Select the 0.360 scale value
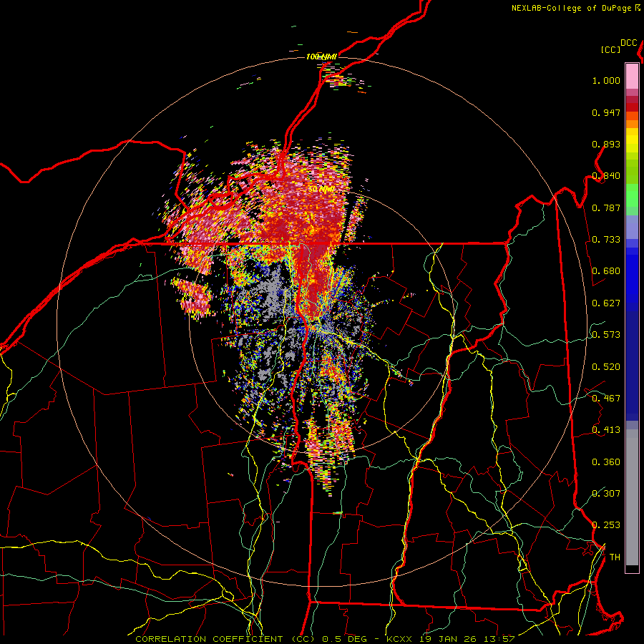Screen dimensions: 644x644 [606, 462]
